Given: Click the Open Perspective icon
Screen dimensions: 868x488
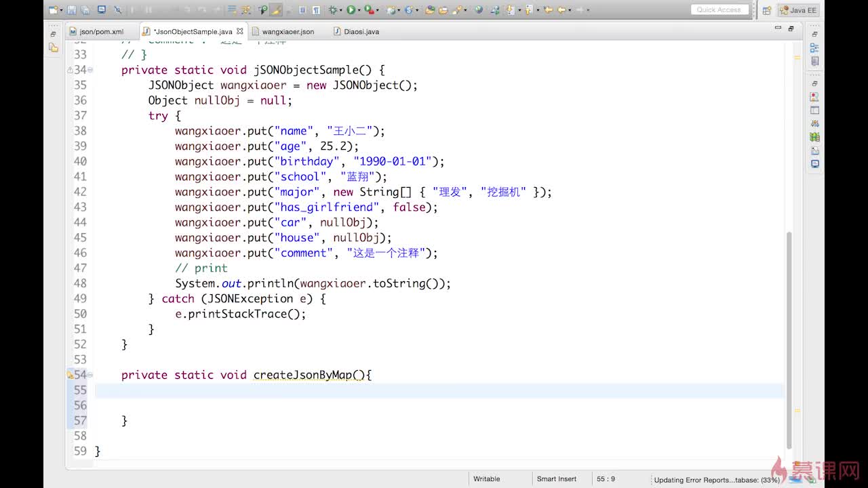Looking at the screenshot, I should coord(766,10).
